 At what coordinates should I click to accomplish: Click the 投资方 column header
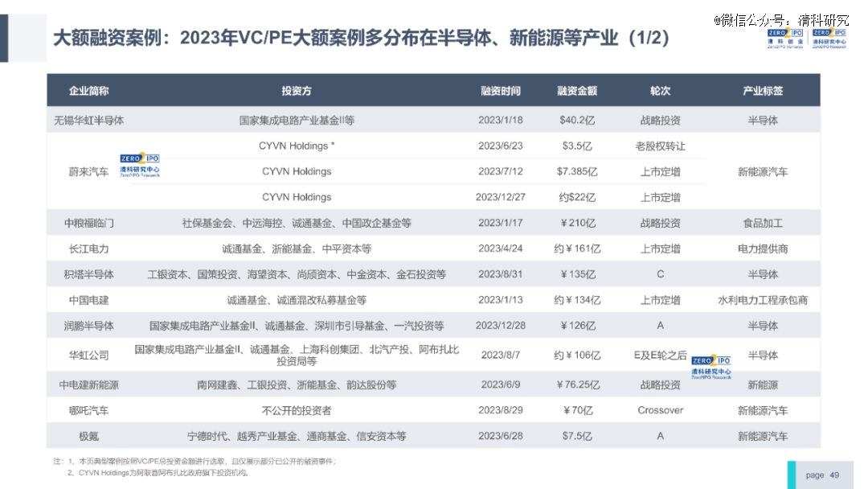tap(296, 91)
